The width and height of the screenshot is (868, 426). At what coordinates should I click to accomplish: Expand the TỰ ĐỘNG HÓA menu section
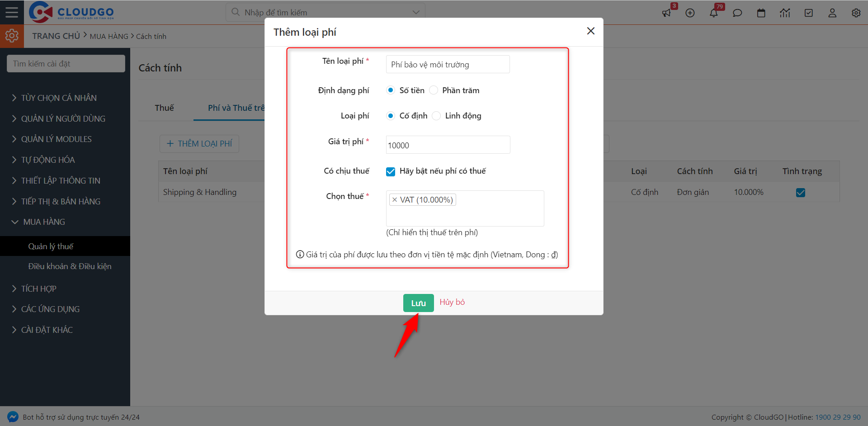tap(47, 160)
